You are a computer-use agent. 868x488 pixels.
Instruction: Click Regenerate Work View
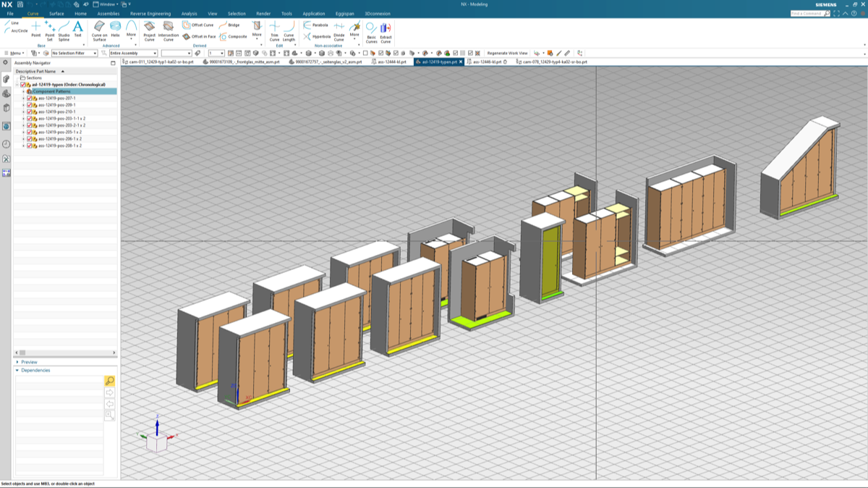point(507,53)
